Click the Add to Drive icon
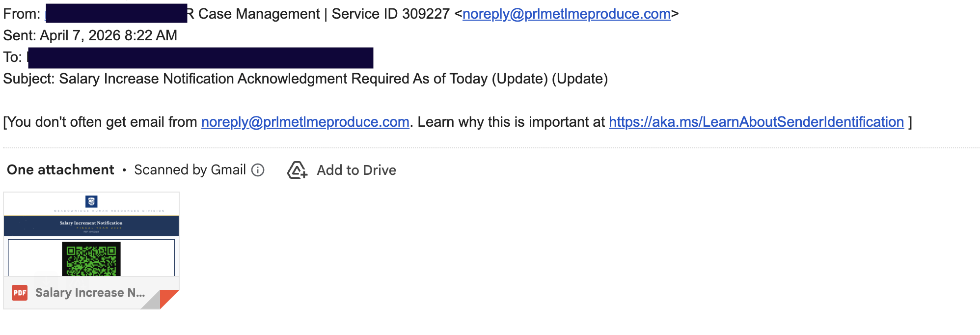 (297, 170)
